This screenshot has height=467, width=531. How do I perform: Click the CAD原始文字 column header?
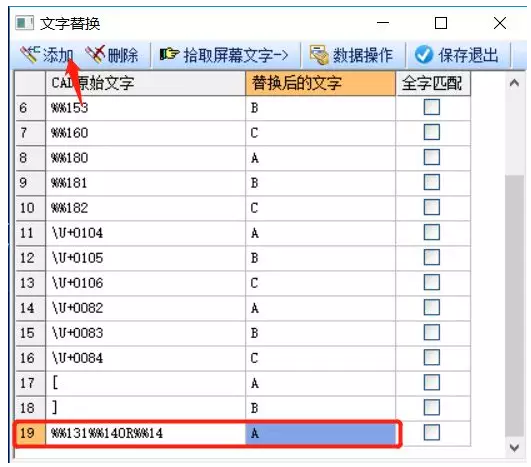click(145, 83)
